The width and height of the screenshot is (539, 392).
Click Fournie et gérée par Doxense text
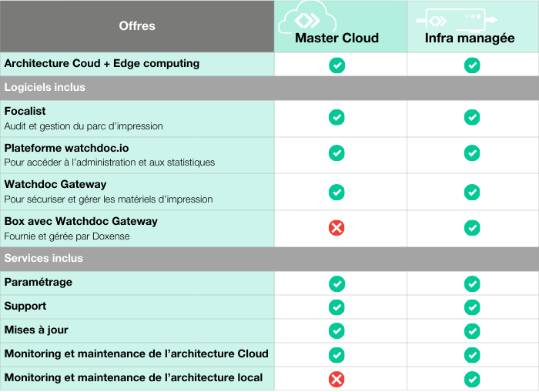tap(67, 236)
